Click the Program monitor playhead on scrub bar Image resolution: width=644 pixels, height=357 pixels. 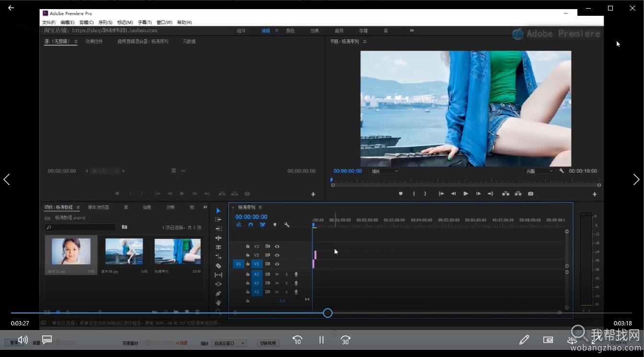(x=332, y=181)
